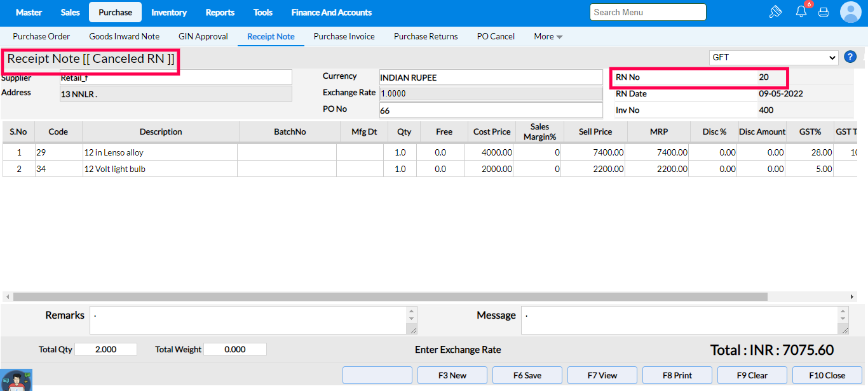Click the blue help question mark icon
Image resolution: width=868 pixels, height=391 pixels.
850,57
